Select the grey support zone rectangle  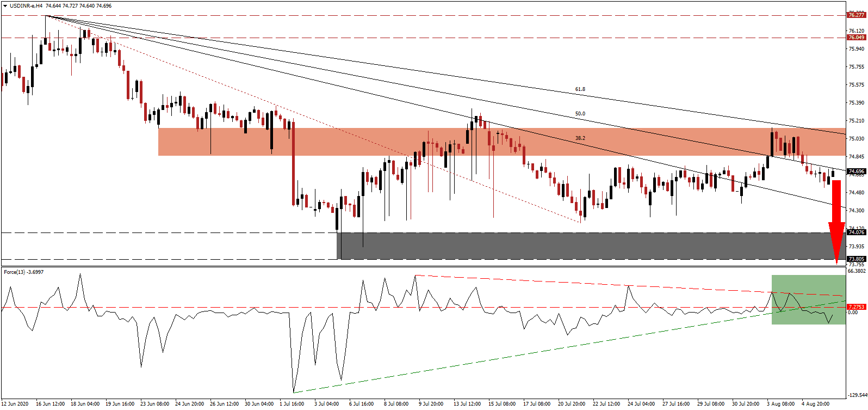click(544, 246)
